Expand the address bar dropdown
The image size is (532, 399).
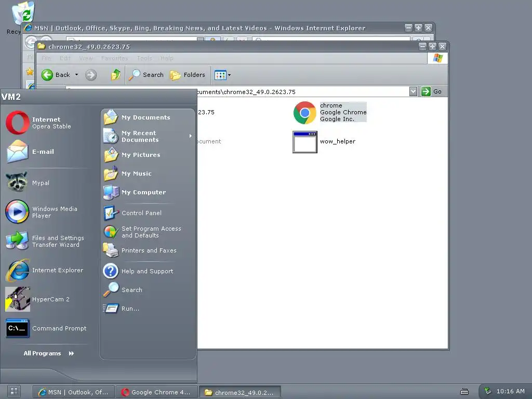[x=413, y=91]
